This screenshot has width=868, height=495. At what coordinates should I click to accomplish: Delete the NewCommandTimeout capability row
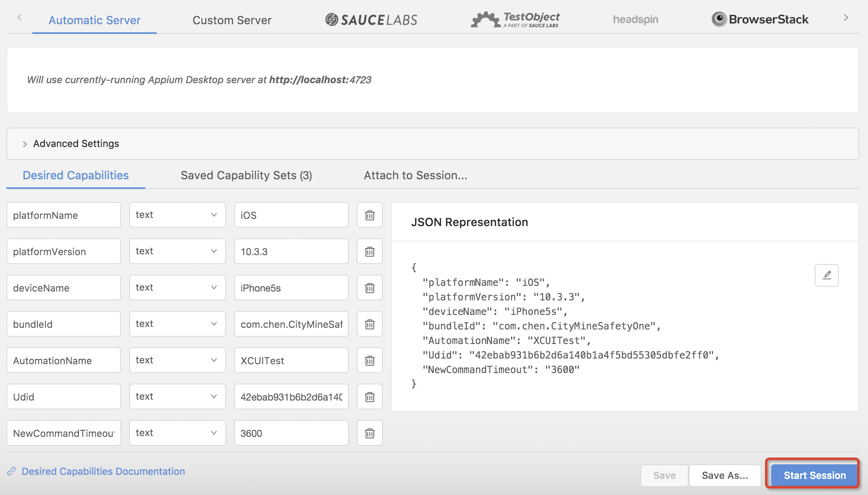coord(369,433)
